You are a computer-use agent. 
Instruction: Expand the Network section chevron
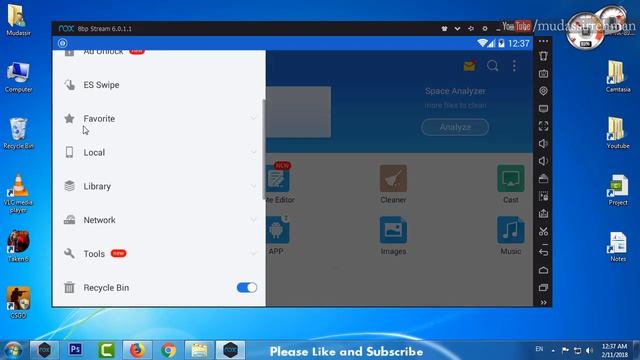click(253, 220)
